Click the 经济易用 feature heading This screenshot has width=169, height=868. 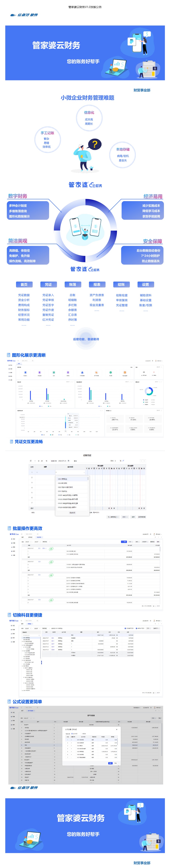(153, 196)
